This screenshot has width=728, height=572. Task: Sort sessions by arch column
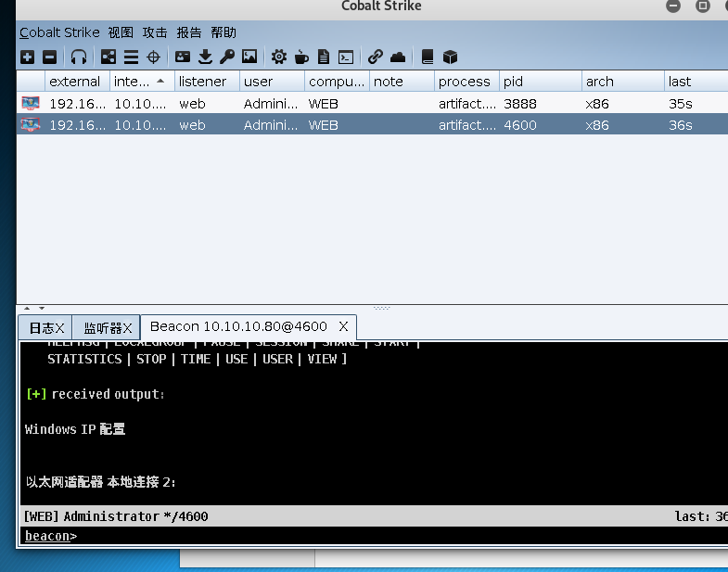click(623, 82)
